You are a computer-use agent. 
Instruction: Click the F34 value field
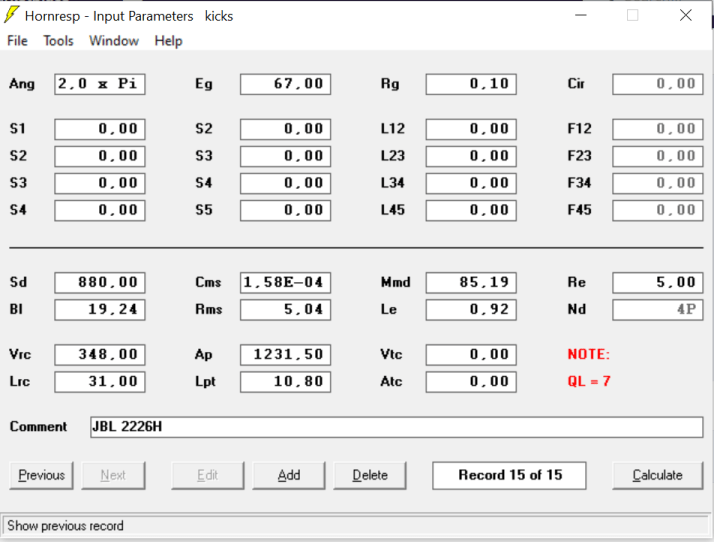[658, 183]
